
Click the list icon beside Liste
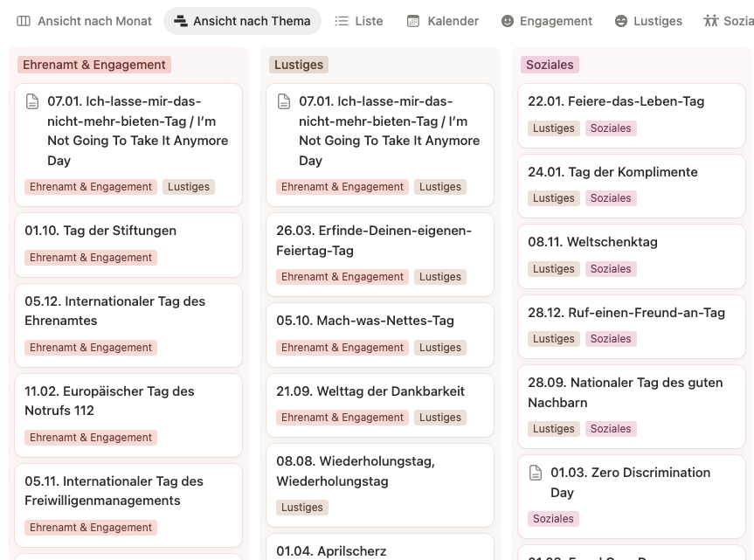(342, 21)
